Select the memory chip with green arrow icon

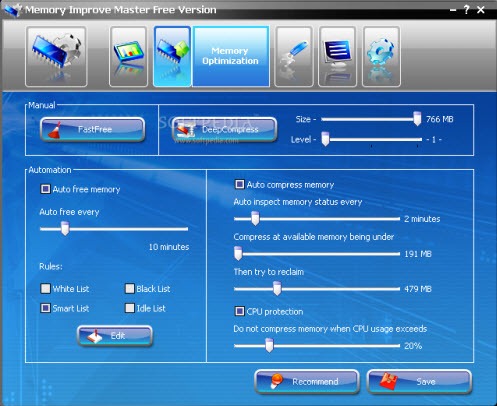(172, 57)
